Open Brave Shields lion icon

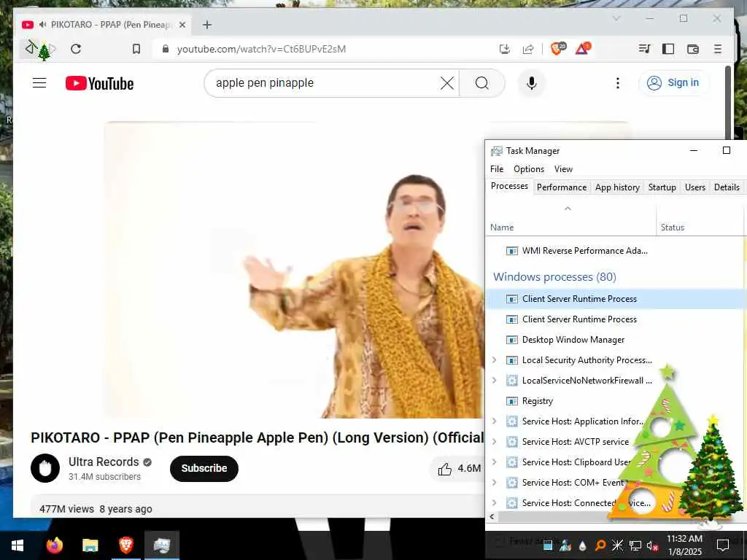tap(557, 48)
